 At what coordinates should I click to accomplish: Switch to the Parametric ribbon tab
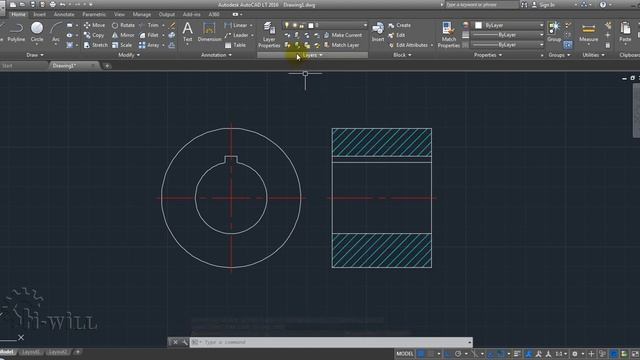click(94, 14)
